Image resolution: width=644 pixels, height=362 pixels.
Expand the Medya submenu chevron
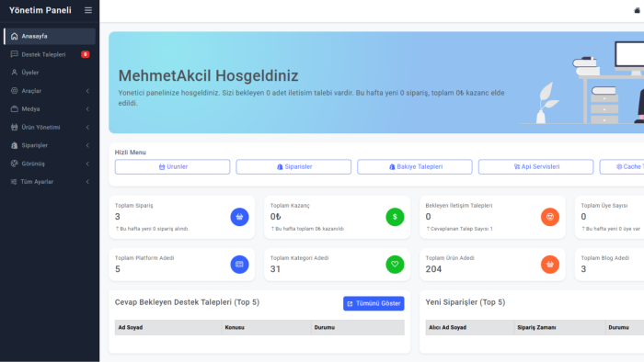click(x=87, y=108)
